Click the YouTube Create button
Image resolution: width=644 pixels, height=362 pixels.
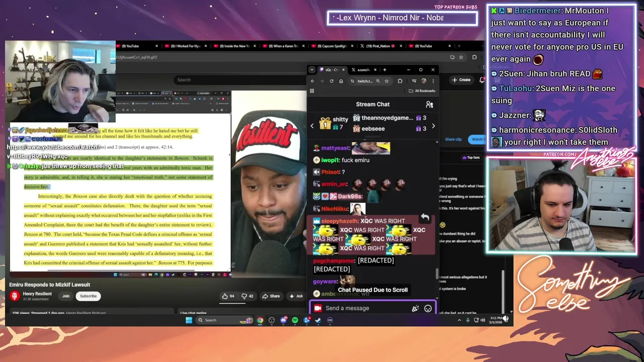tap(461, 80)
